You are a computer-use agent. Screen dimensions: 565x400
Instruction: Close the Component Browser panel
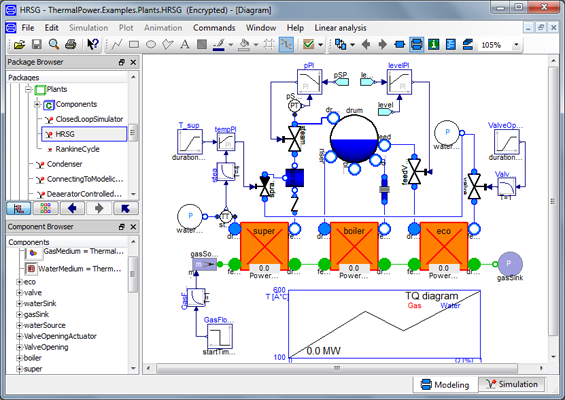(x=133, y=227)
